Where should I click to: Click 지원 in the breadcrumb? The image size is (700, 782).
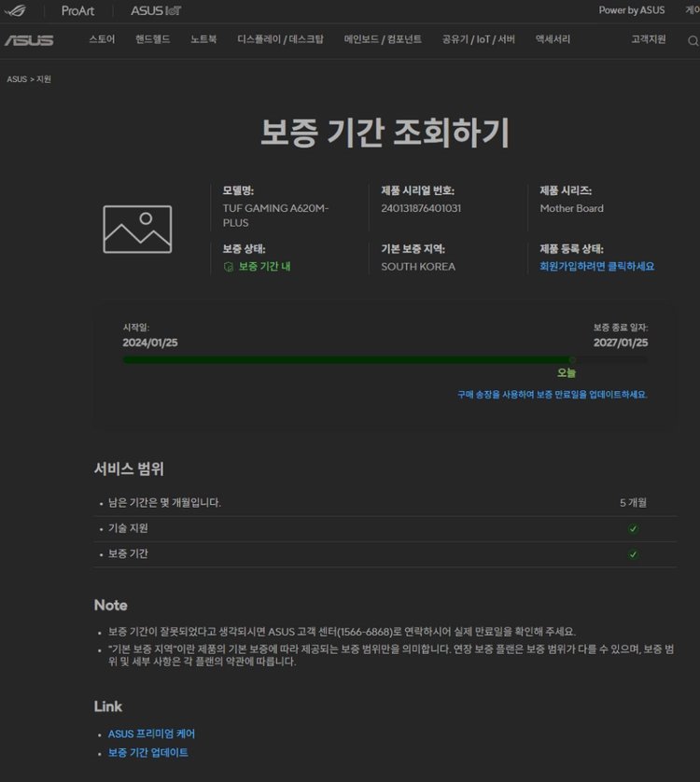point(44,79)
